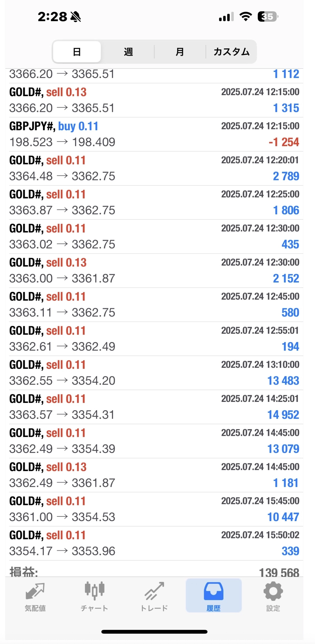
Task: Choose the カスタム custom period
Action: (231, 52)
